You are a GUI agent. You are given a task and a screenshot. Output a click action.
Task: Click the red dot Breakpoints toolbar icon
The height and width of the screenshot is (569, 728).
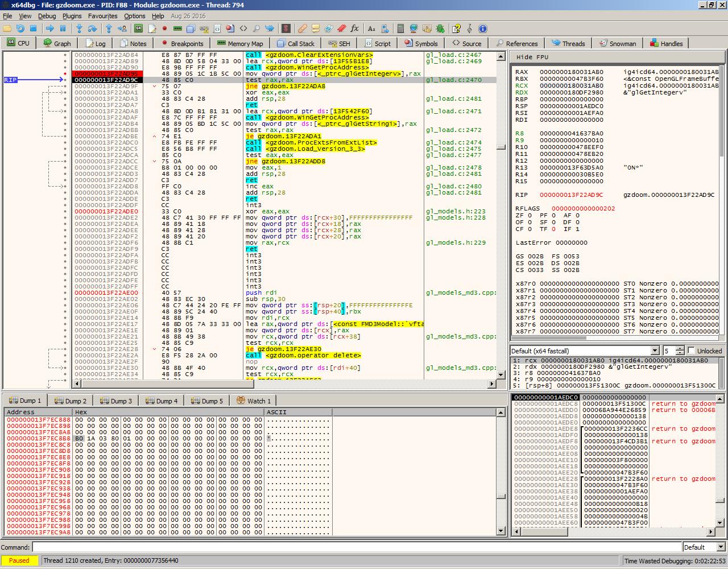coord(164,28)
